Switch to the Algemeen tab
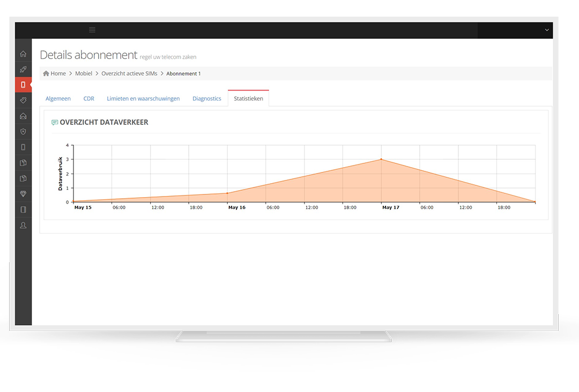 (58, 99)
